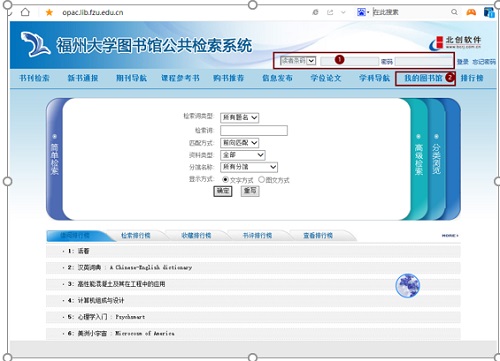Expand the 前向匹配 match mode dropdown
Viewport: 500px width, 361px height.
[239, 143]
